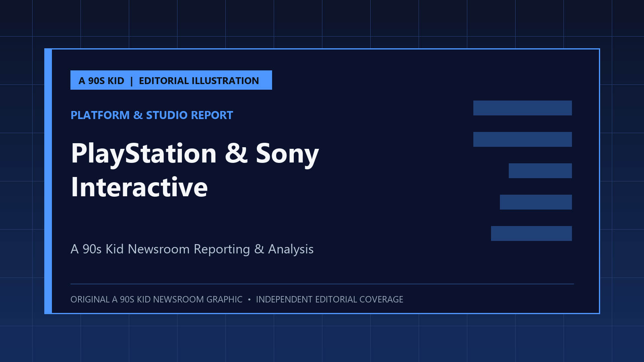Viewport: 644px width, 362px height.
Task: Select the "PLATFORM & STUDIO REPORT" subheading
Action: pos(152,115)
